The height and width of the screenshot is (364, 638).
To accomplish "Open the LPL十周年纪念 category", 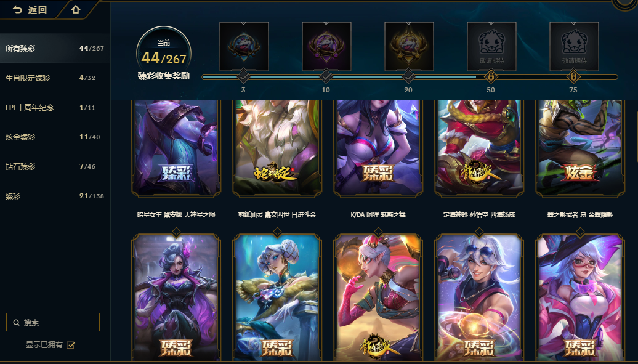I will click(x=55, y=108).
